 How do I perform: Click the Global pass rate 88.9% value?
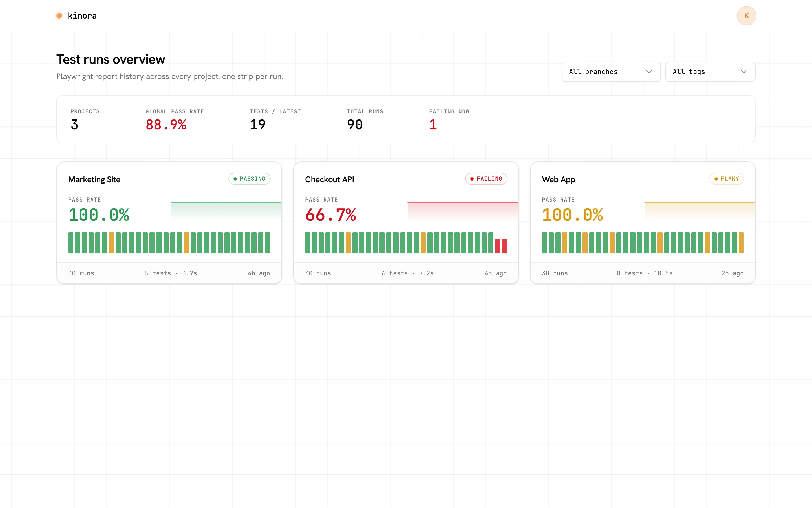tap(166, 125)
